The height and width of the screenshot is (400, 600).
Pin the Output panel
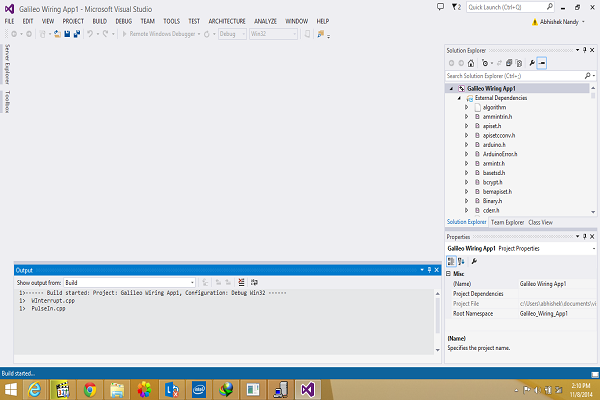tap(429, 270)
